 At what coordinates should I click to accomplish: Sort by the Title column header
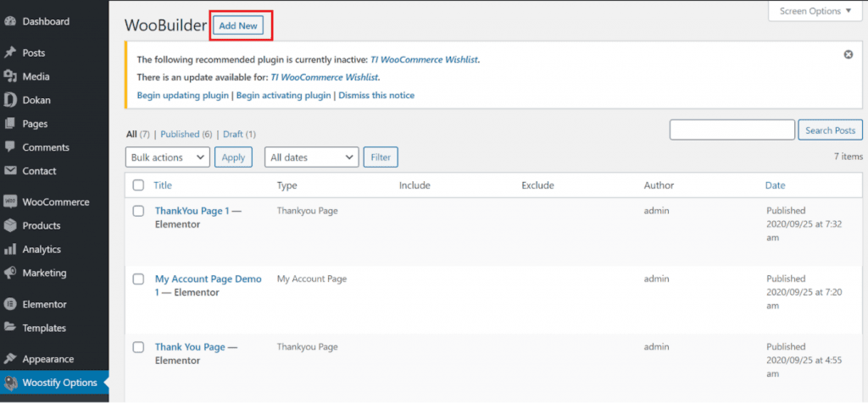163,185
